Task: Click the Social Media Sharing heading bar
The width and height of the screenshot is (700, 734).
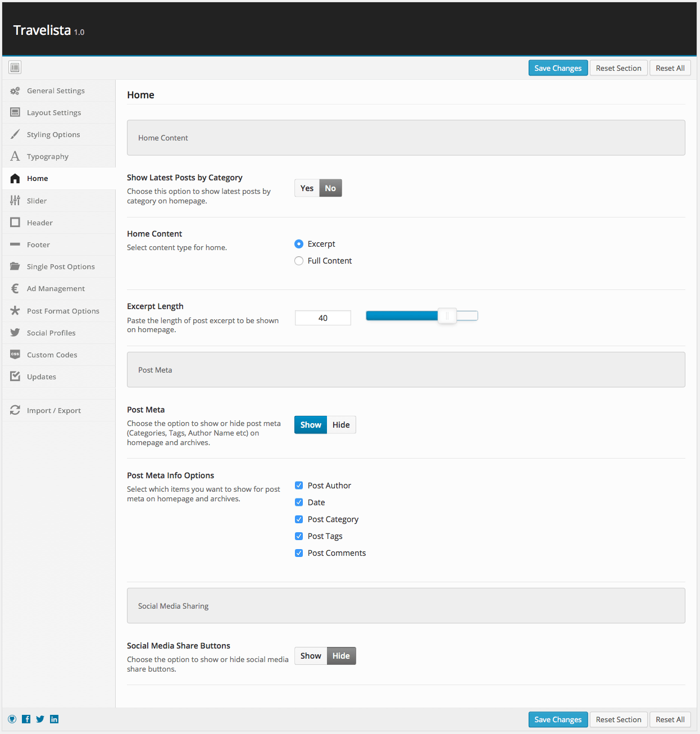Action: [x=406, y=606]
